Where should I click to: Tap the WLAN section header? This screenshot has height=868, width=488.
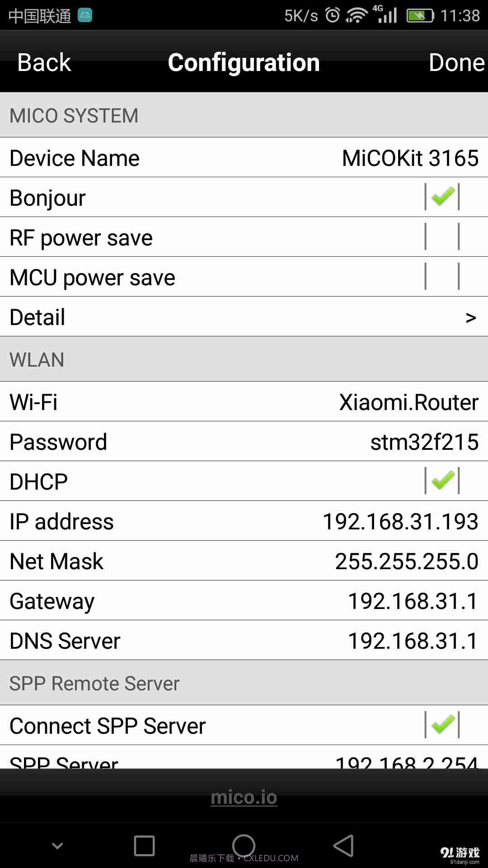(x=37, y=359)
